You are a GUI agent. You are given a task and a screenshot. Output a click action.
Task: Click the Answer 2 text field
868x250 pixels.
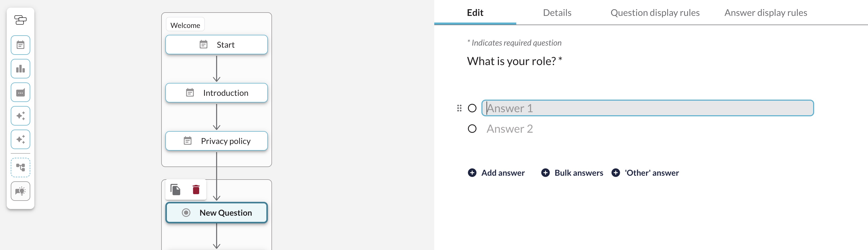648,129
